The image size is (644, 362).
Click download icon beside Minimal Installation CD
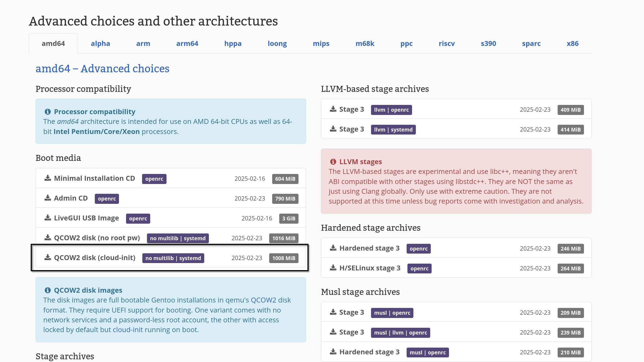(x=48, y=178)
